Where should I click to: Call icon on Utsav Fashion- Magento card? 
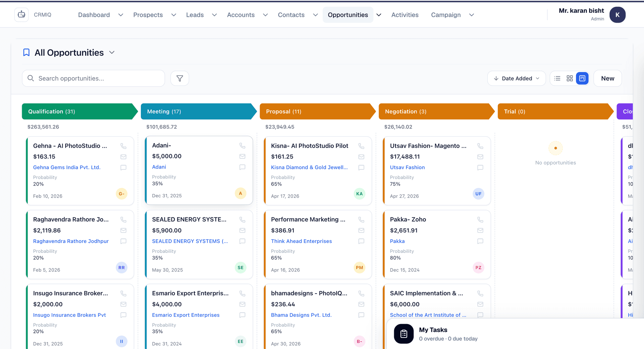pyautogui.click(x=480, y=146)
